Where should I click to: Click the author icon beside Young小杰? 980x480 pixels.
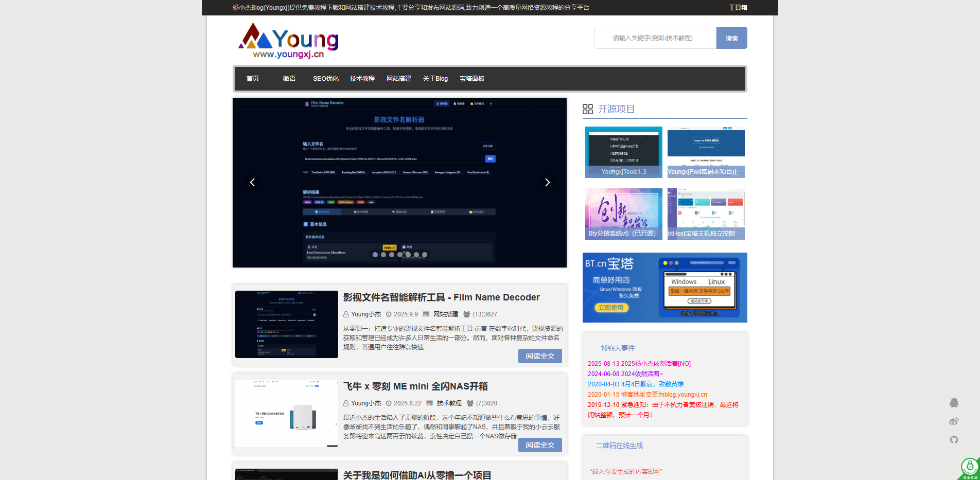coord(346,314)
